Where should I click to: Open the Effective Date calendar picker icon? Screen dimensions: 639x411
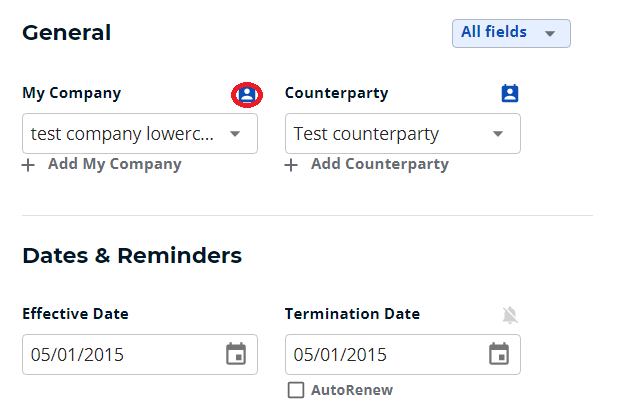coord(236,354)
